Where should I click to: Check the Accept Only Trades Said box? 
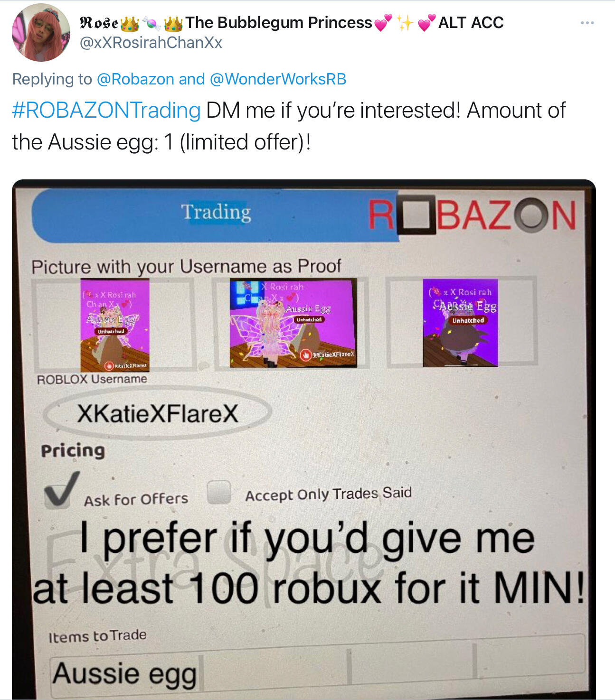point(219,492)
